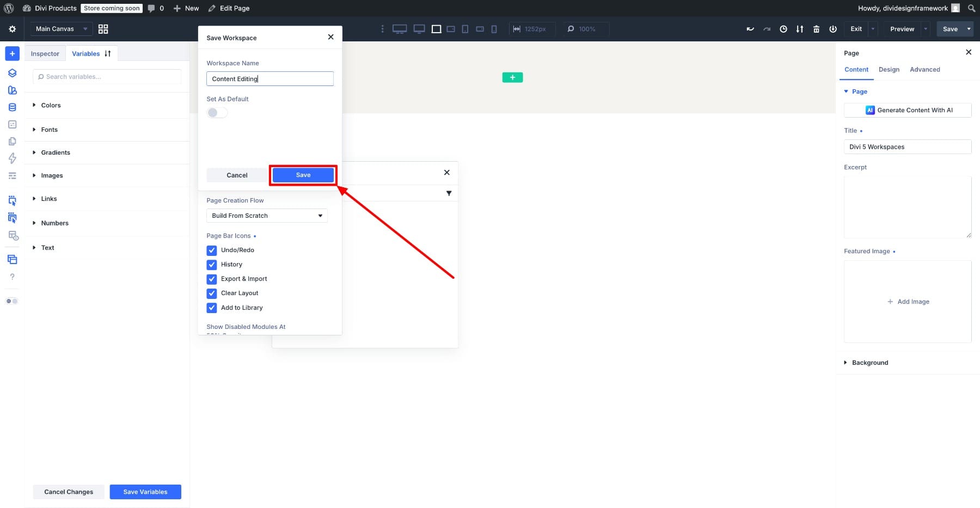The height and width of the screenshot is (508, 980).
Task: Open the History clock icon
Action: pyautogui.click(x=783, y=29)
